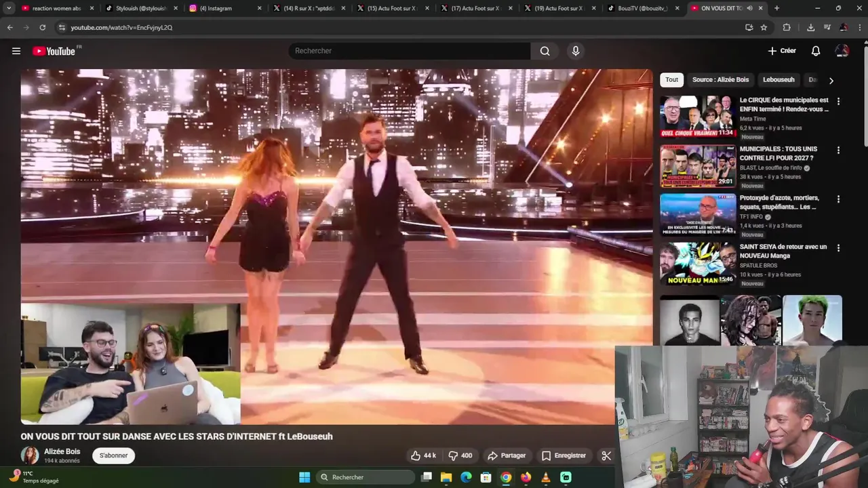The width and height of the screenshot is (868, 488).
Task: Open the tab search dropdown in Chrome
Action: (9, 8)
